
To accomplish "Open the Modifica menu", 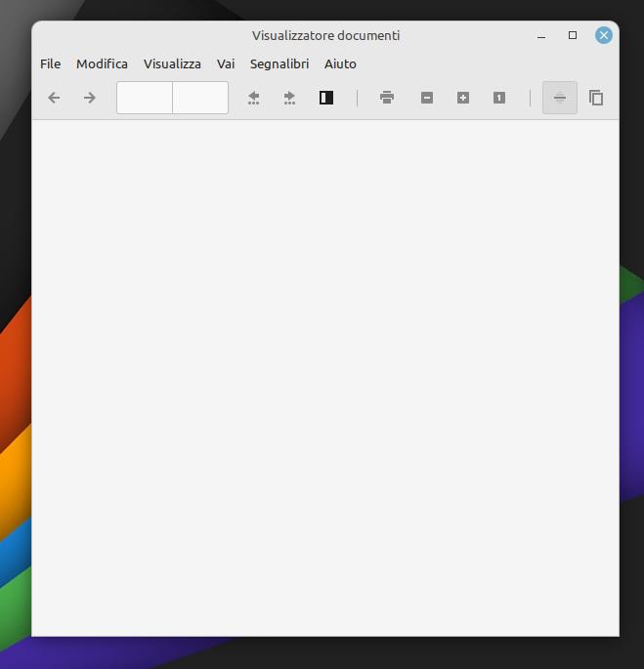I will tap(102, 64).
